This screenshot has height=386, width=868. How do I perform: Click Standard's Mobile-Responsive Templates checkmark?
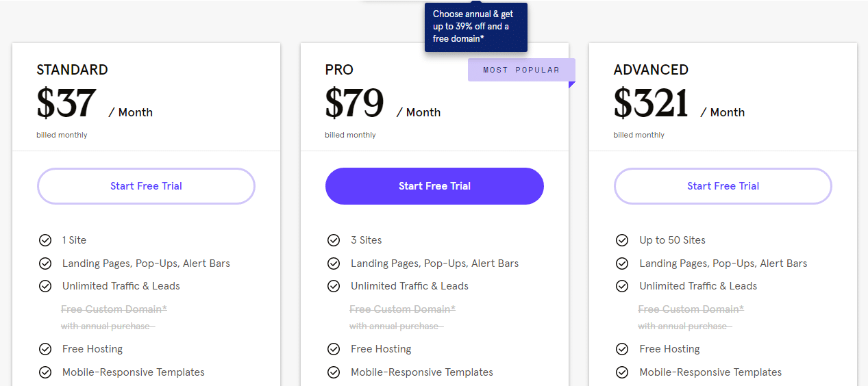(x=45, y=372)
